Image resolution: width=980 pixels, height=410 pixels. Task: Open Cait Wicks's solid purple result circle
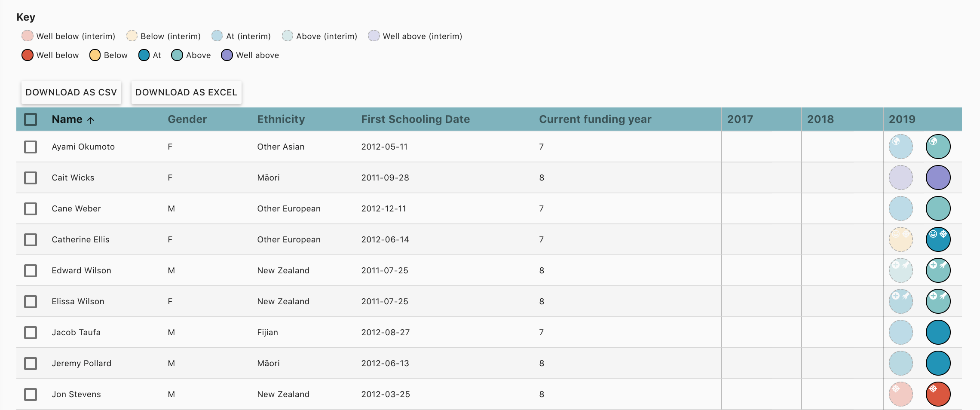(x=938, y=178)
